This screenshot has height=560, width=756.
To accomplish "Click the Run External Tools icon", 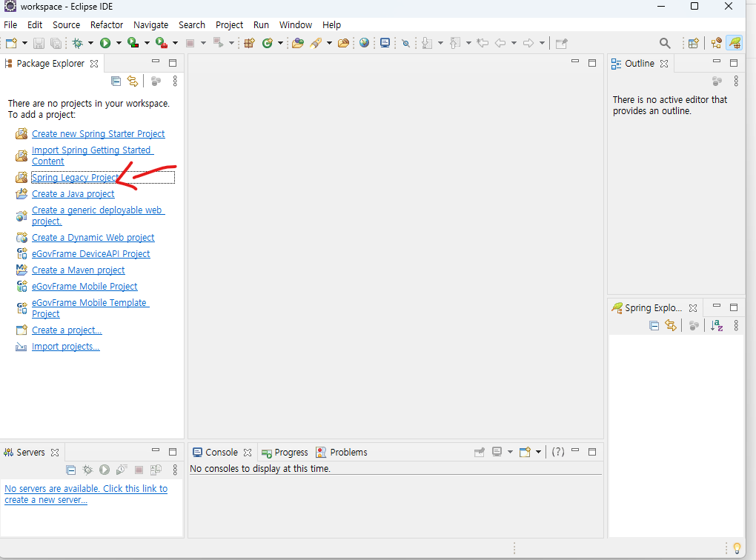I will [162, 44].
